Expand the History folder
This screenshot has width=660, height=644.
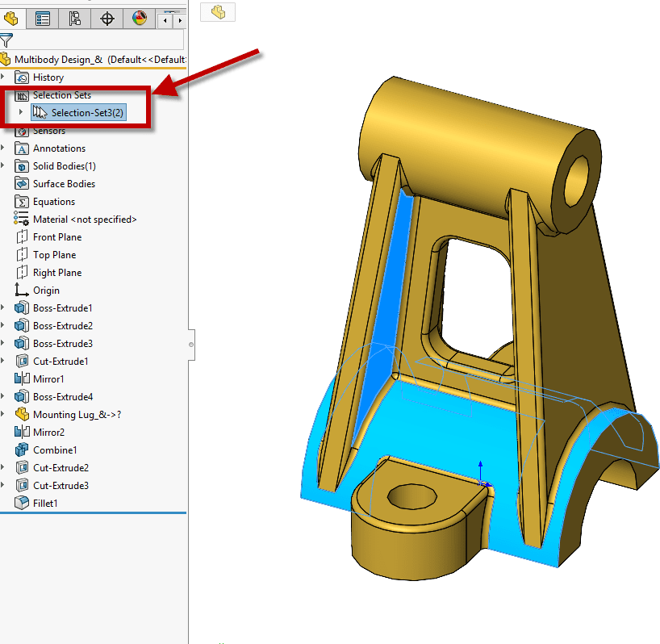tap(3, 77)
